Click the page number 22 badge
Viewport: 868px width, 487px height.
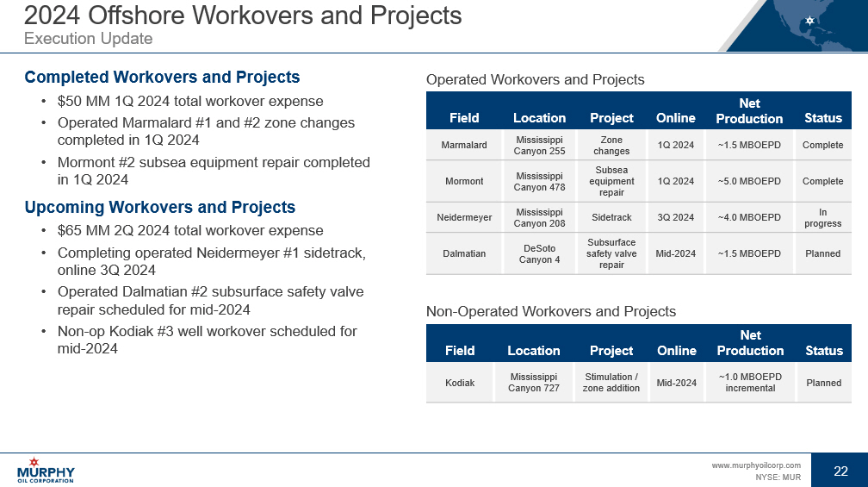pos(840,471)
